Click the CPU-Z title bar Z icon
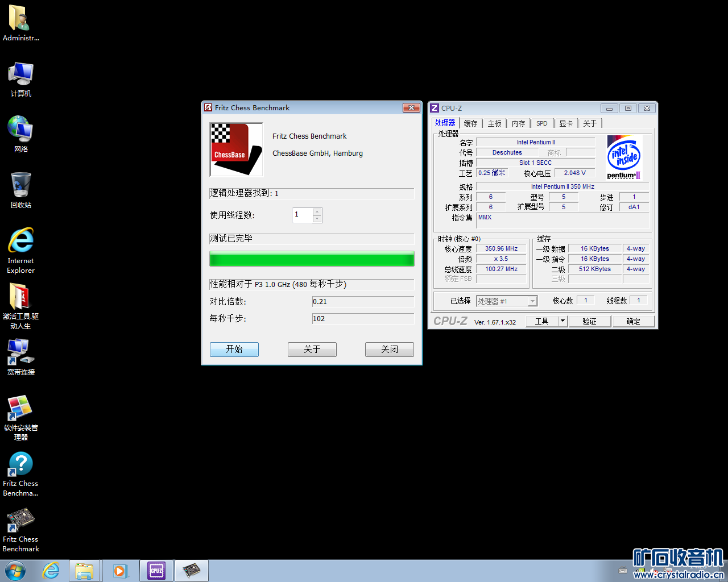The image size is (728, 582). click(435, 108)
